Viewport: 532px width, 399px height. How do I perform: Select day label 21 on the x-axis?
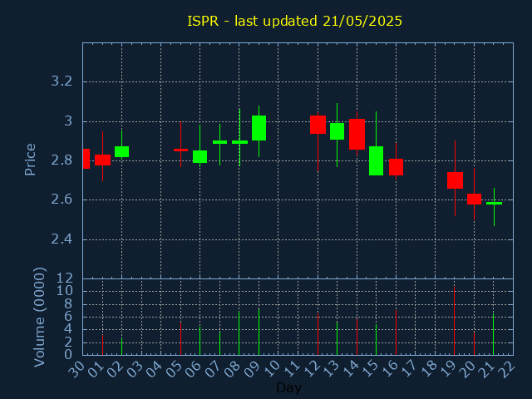[x=489, y=369]
